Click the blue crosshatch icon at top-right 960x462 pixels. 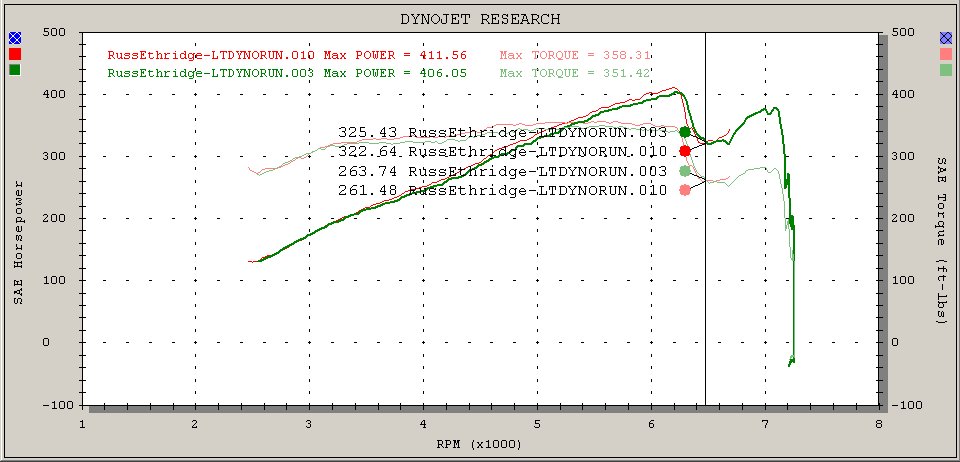946,38
